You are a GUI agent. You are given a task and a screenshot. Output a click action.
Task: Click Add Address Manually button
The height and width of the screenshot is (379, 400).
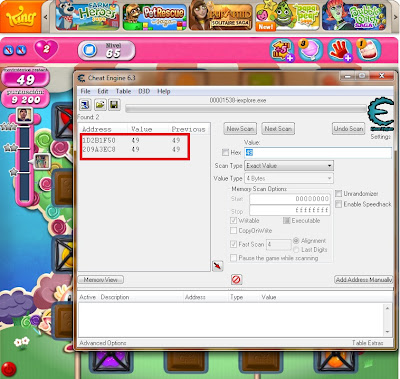[364, 280]
